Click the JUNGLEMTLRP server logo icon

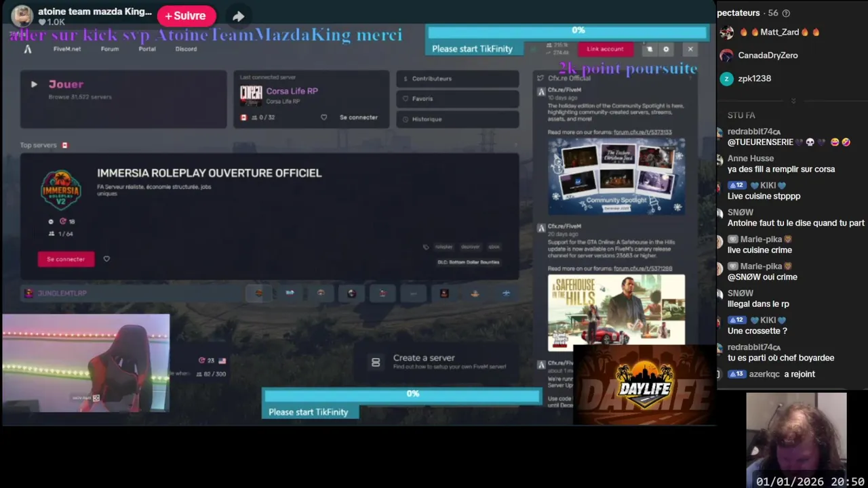click(x=28, y=293)
